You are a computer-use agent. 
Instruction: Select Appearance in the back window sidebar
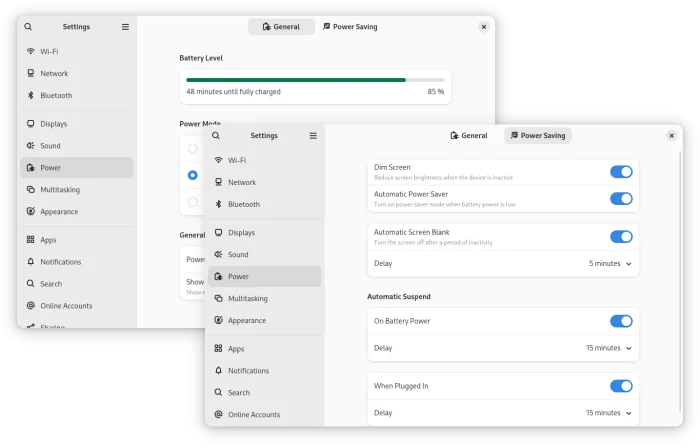(77, 211)
